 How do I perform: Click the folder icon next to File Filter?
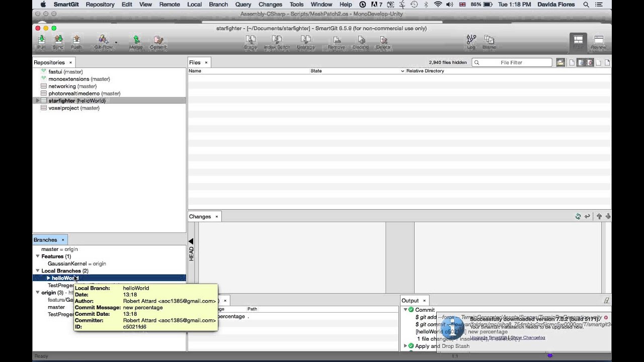coord(560,62)
